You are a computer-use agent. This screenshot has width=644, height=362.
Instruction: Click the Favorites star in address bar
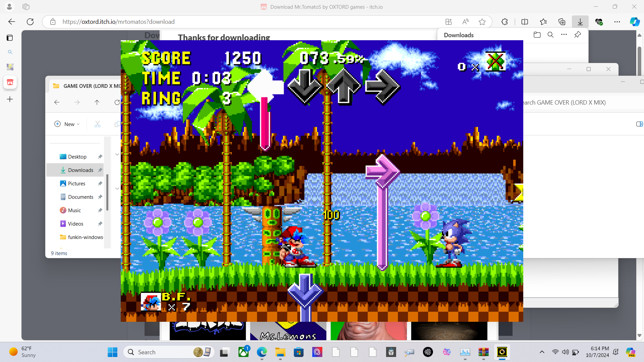click(x=482, y=22)
